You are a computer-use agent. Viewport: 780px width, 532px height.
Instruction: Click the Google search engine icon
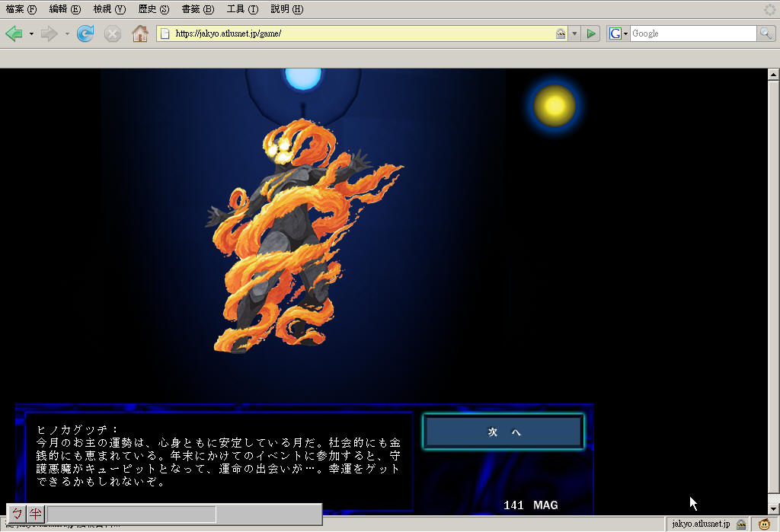(x=615, y=33)
